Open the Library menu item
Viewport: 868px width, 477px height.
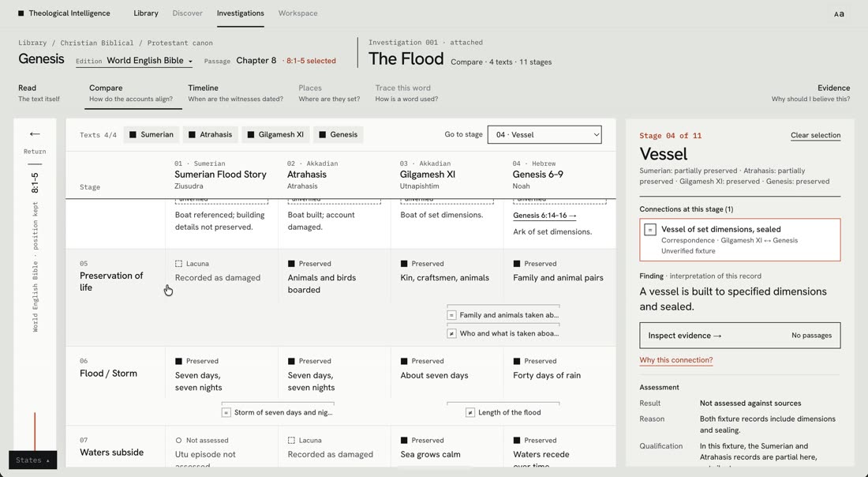click(146, 13)
